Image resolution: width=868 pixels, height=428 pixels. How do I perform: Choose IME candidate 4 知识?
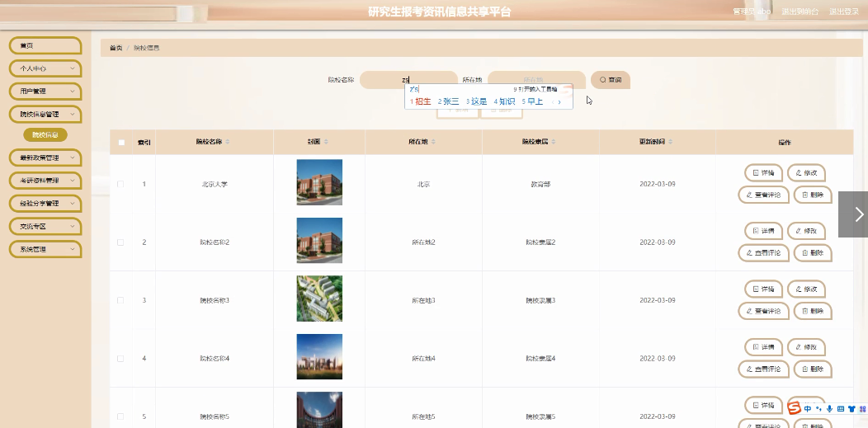tap(504, 101)
